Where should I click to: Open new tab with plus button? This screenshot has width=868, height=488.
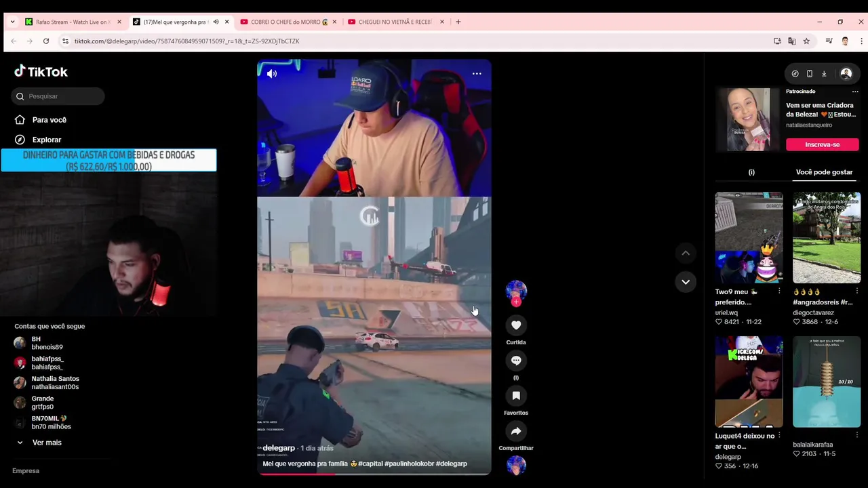458,22
